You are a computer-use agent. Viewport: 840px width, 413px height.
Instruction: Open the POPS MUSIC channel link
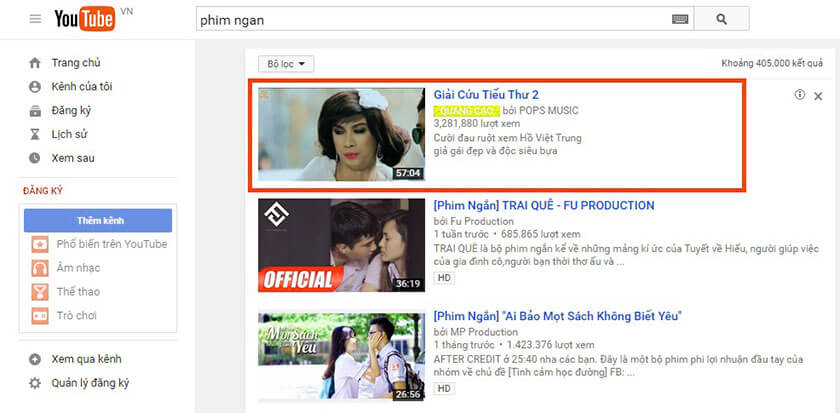pos(545,110)
